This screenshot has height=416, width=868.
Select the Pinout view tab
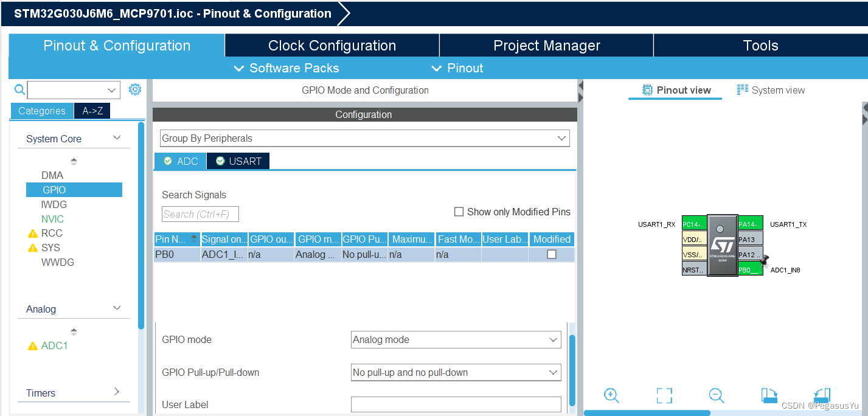click(x=676, y=90)
